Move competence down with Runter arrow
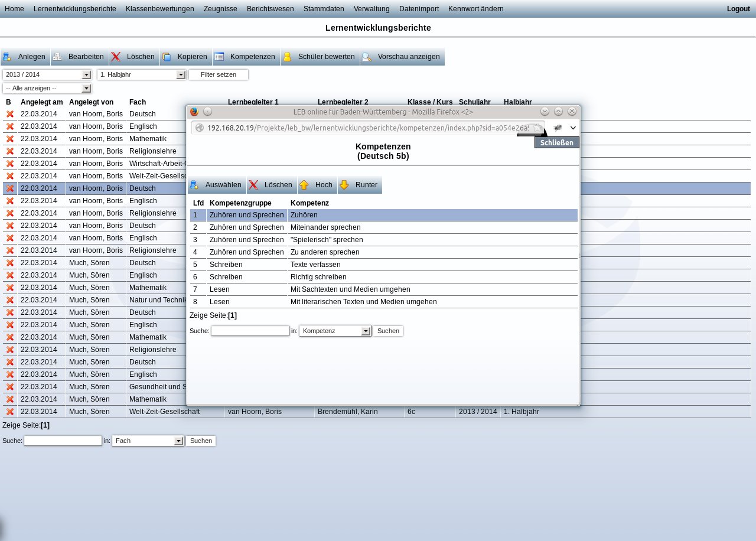 coord(344,185)
